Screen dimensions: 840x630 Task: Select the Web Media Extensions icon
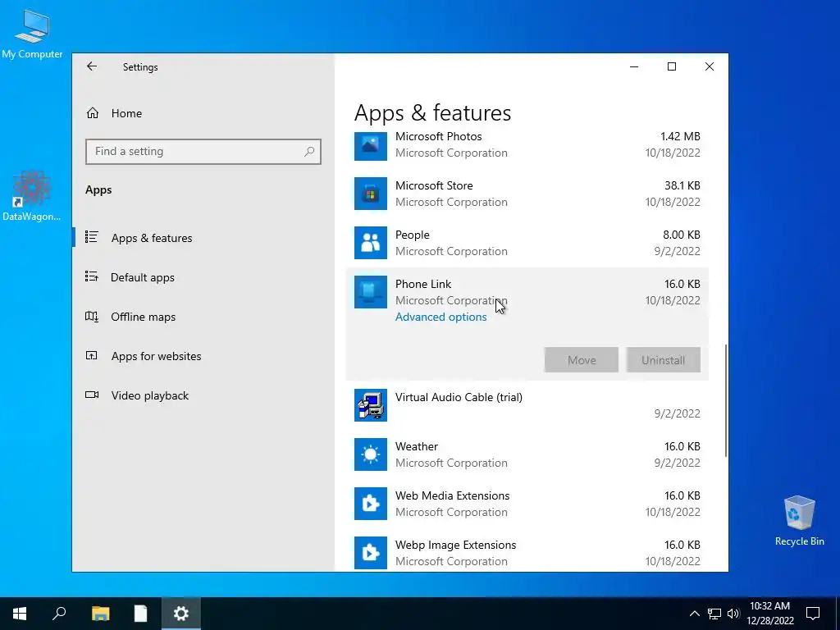pos(371,504)
